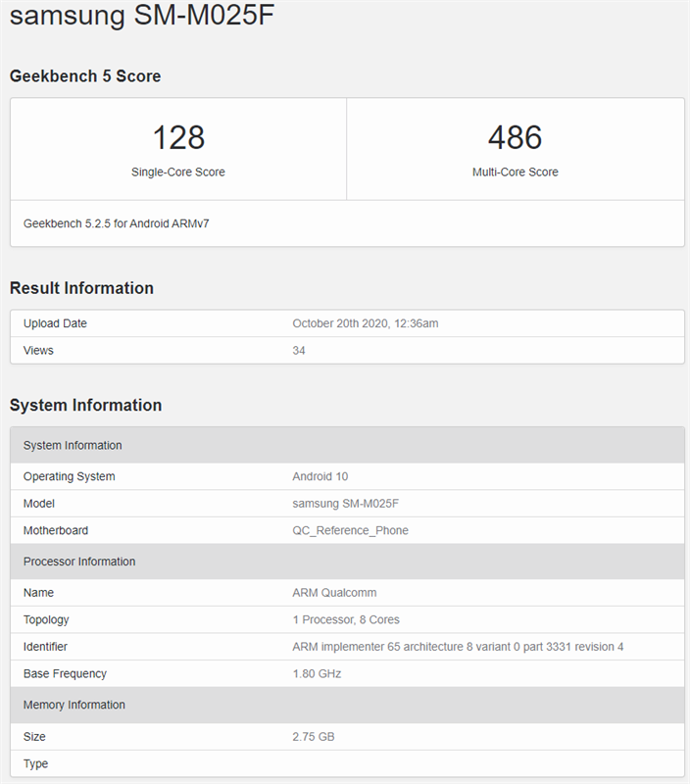The image size is (690, 784).
Task: Click the Model row label
Action: [x=38, y=504]
